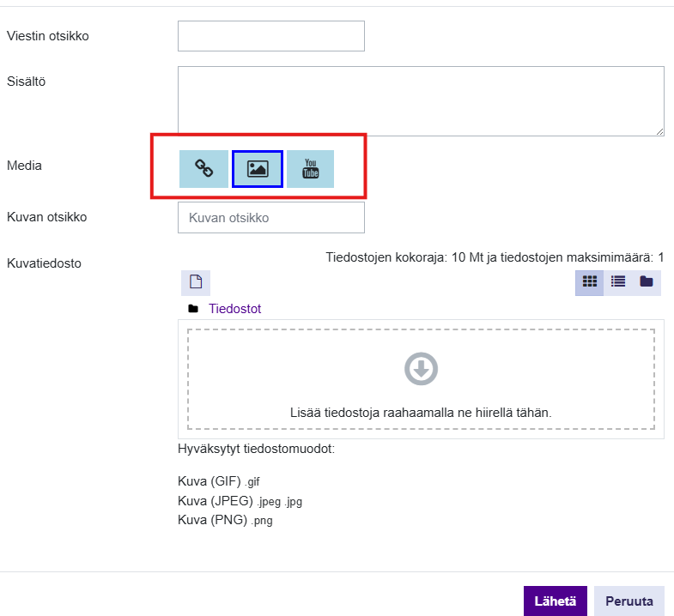The height and width of the screenshot is (616, 674).
Task: Focus the Viestin otsikko text field
Action: pos(270,36)
